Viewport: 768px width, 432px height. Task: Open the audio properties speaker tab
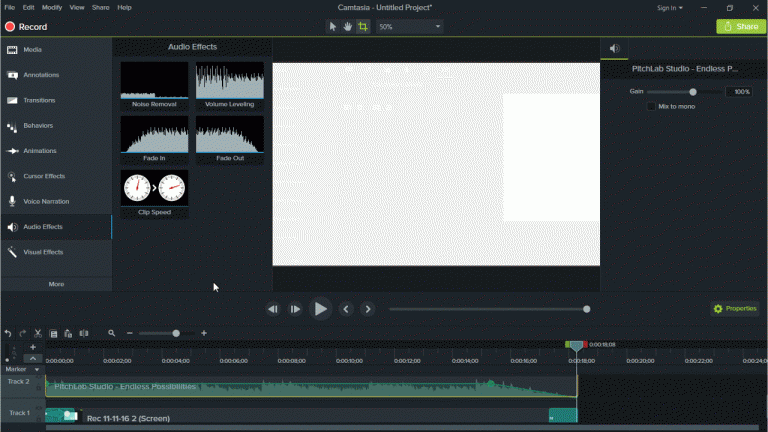click(x=614, y=48)
